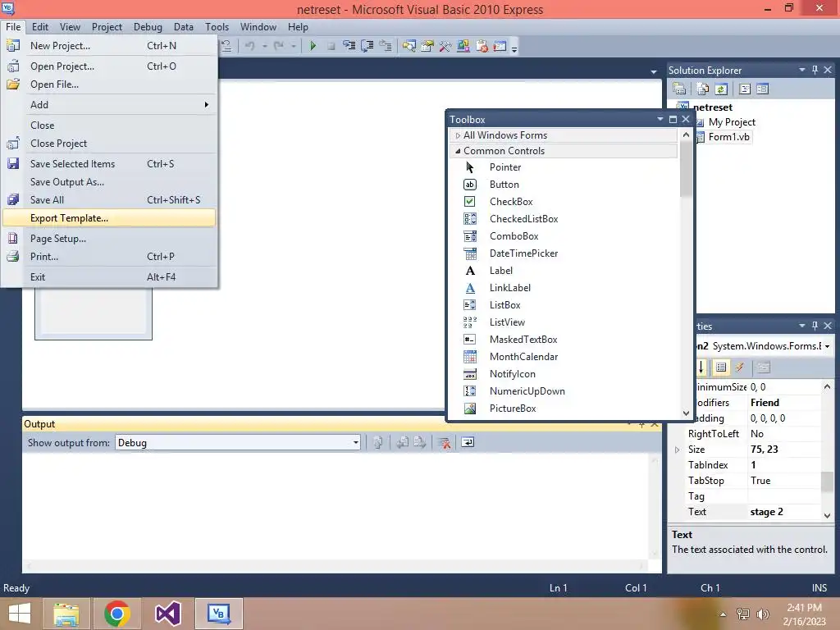The width and height of the screenshot is (840, 630).
Task: Choose Save All in File menu
Action: (109, 200)
